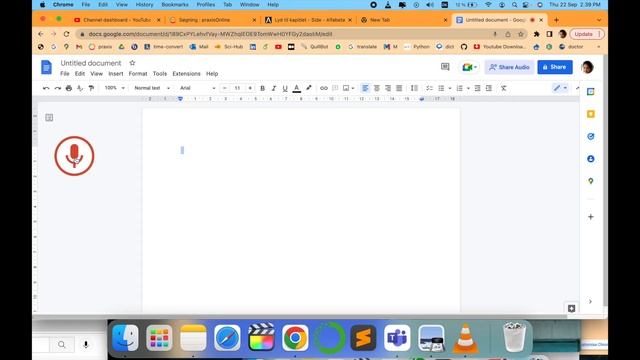The width and height of the screenshot is (640, 360).
Task: Undo the last action in toolbar
Action: (46, 88)
